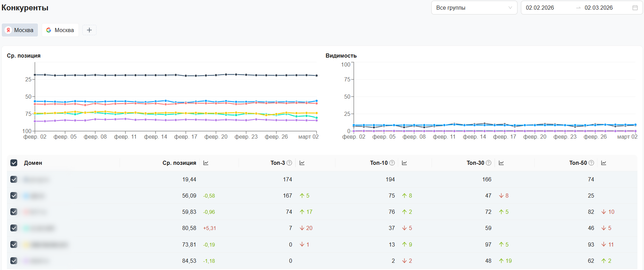Switch to the Google Москва tab

coord(60,30)
